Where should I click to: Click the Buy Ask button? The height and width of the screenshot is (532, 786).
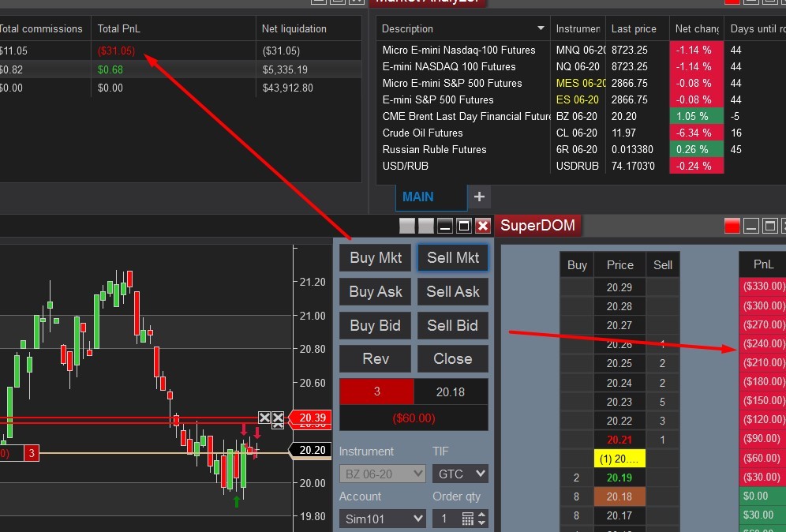[376, 292]
